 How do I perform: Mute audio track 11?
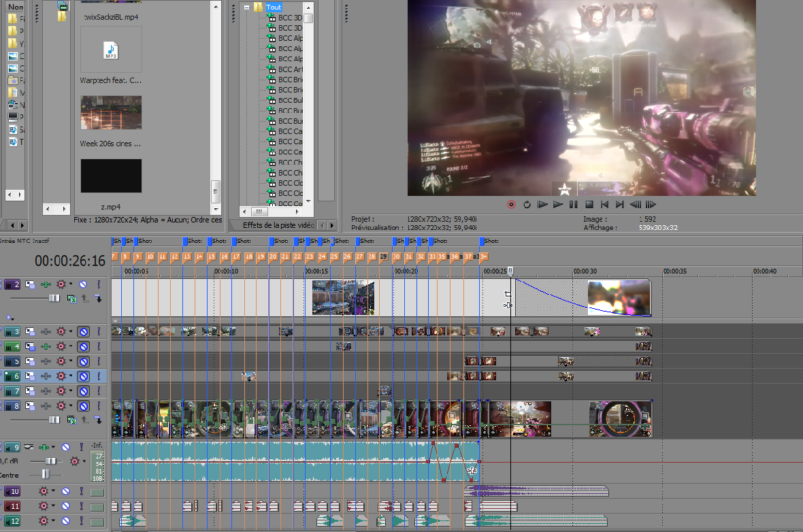click(x=65, y=506)
